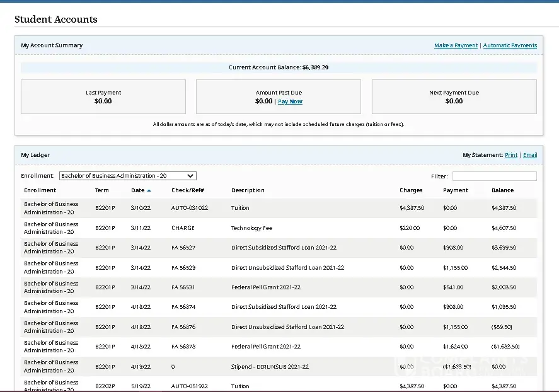Click the Last Payment summary box
Viewport: 559px width, 392px height.
coord(103,96)
